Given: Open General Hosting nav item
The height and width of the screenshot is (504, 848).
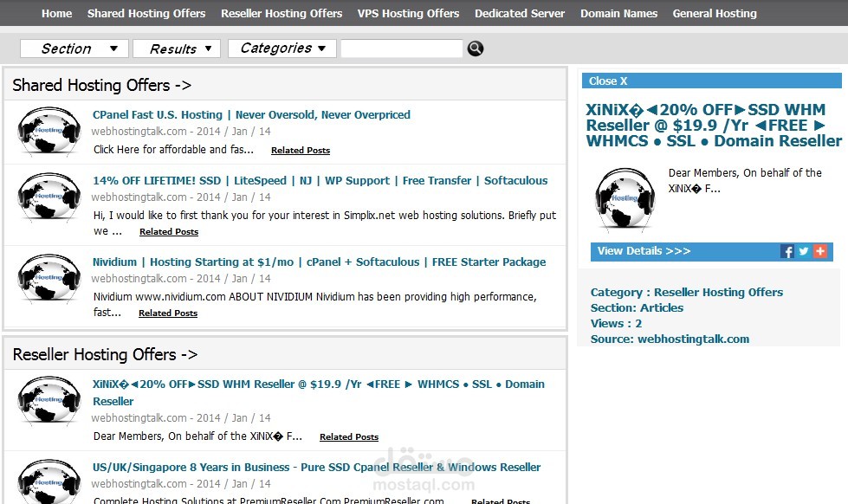Looking at the screenshot, I should (715, 14).
